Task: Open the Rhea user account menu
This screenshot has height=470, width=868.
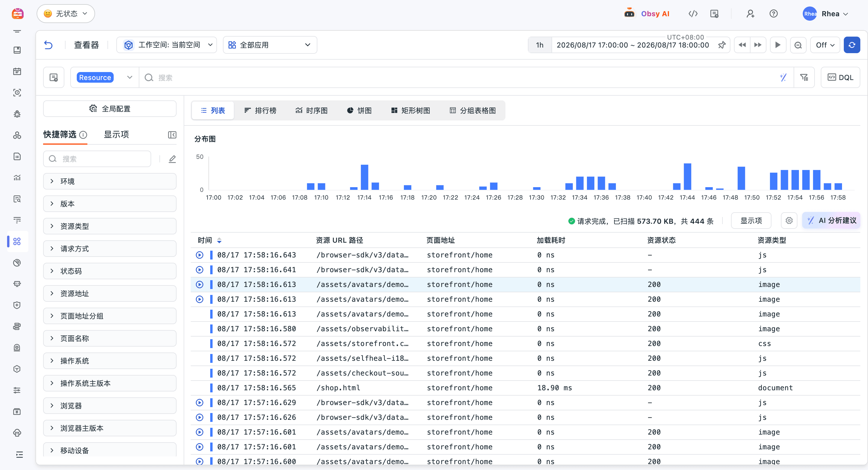Action: tap(825, 14)
